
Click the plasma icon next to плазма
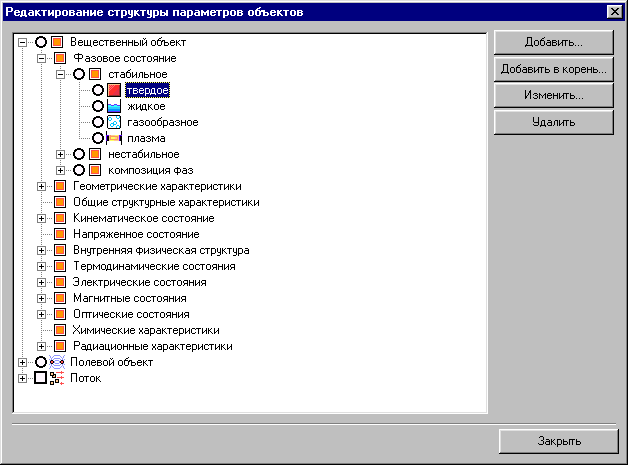[114, 138]
